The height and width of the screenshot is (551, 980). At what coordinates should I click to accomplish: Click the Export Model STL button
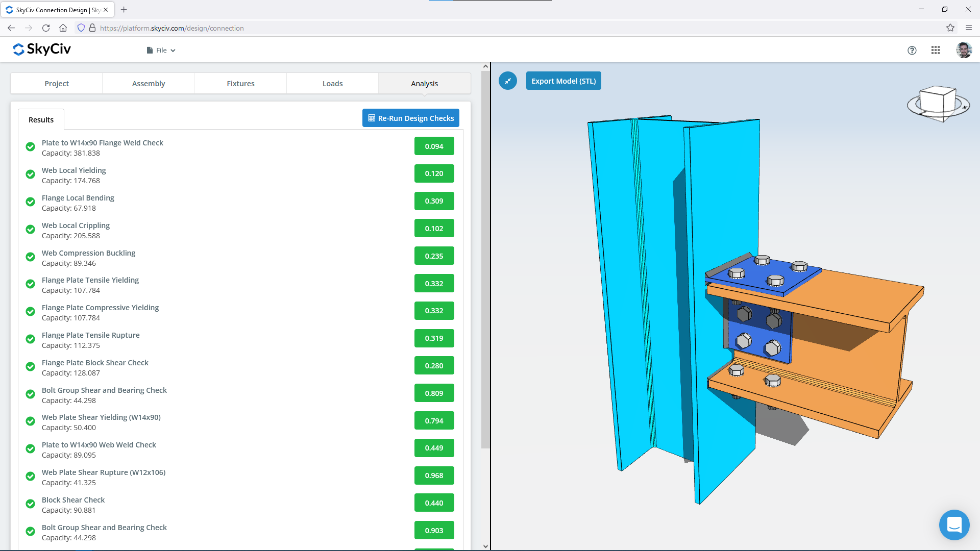click(x=563, y=80)
